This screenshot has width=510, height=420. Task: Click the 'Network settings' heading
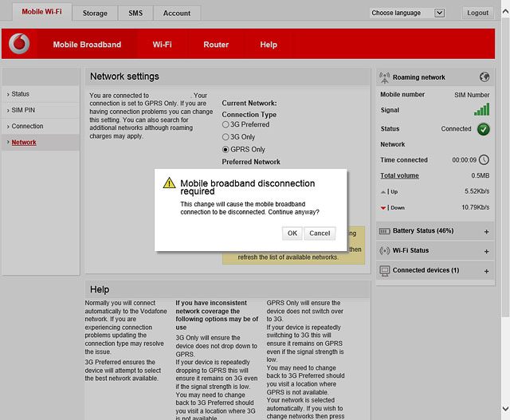124,77
